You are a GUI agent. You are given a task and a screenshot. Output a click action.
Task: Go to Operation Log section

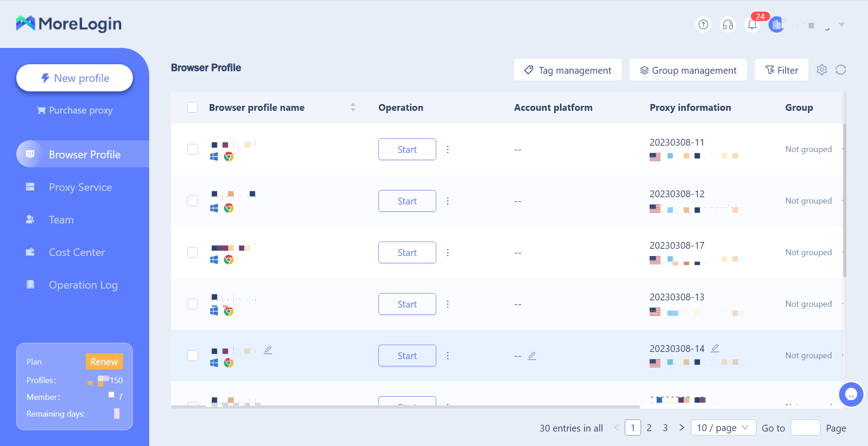[83, 285]
